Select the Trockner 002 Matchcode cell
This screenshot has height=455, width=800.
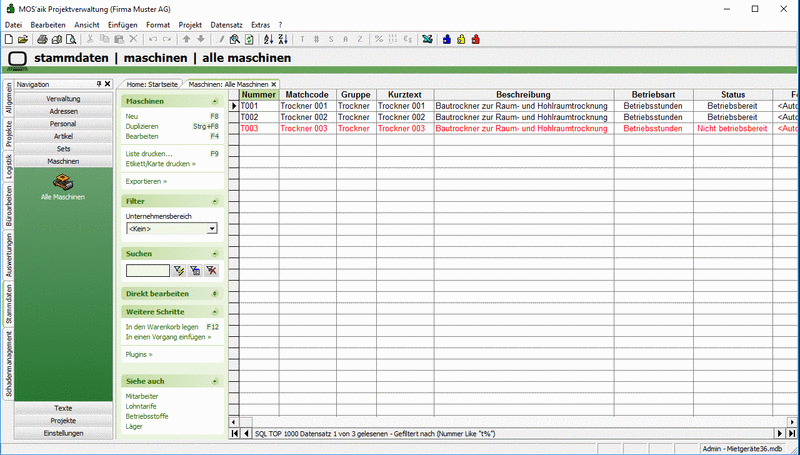point(307,117)
